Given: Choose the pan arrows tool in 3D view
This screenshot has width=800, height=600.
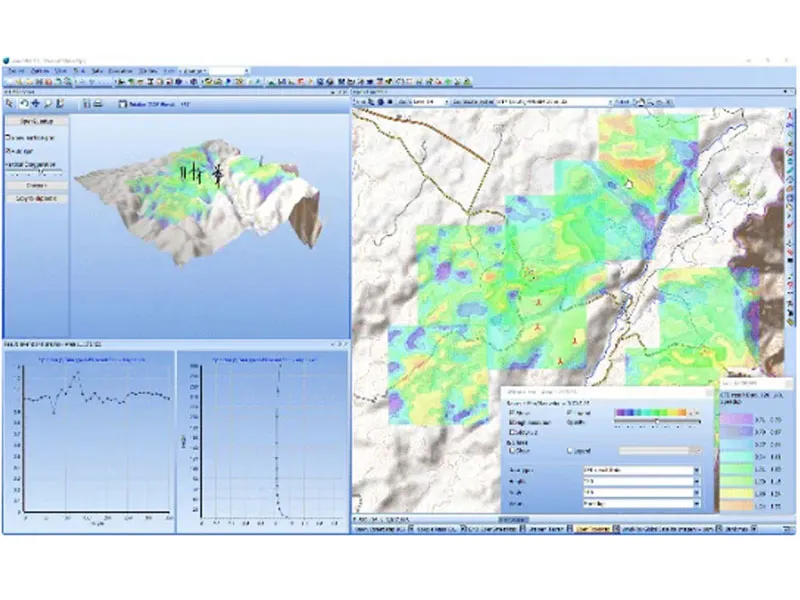Looking at the screenshot, I should [36, 102].
